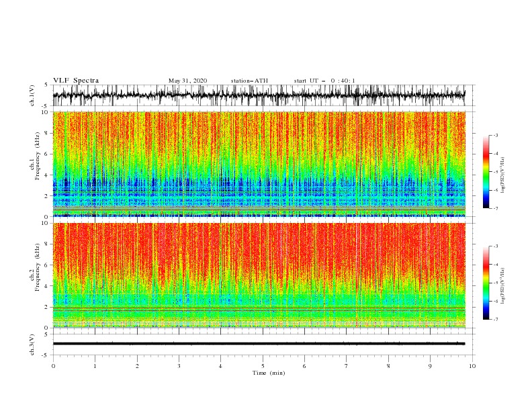This screenshot has width=532, height=411.
Task: Click time-axis tick label "5" minutes
Action: 263,366
